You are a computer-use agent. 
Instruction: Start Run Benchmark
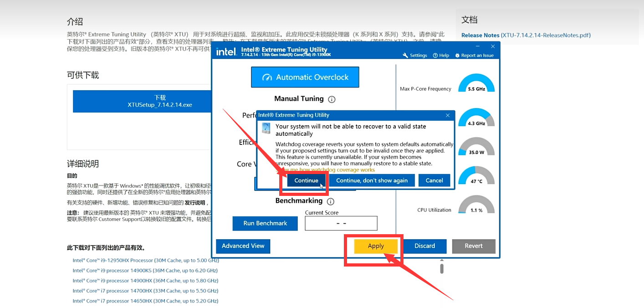pyautogui.click(x=265, y=223)
